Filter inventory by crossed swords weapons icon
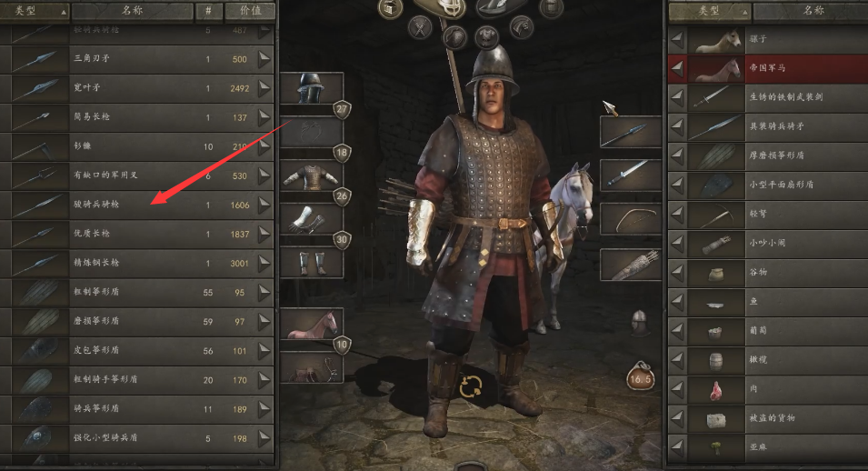Screen dimensions: 868x471 (x=420, y=27)
